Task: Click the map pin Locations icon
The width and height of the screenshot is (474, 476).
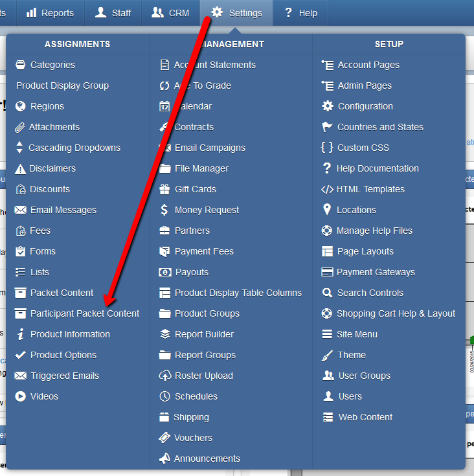Action: (x=327, y=210)
